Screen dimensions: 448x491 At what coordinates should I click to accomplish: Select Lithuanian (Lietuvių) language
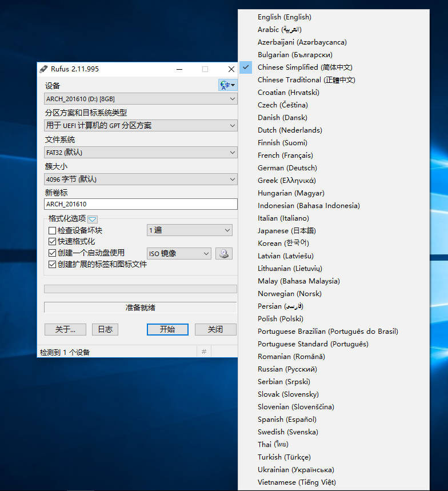[x=334, y=268]
